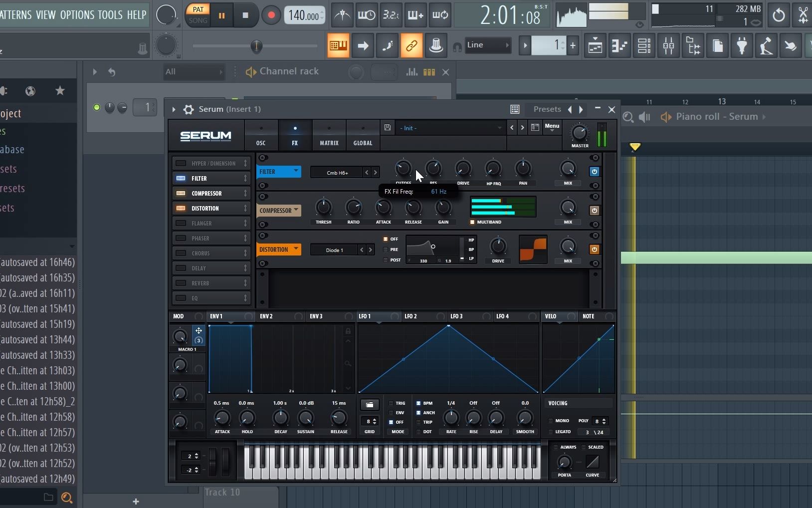
Task: Click the plugin window grid icon beside Presets
Action: (515, 109)
